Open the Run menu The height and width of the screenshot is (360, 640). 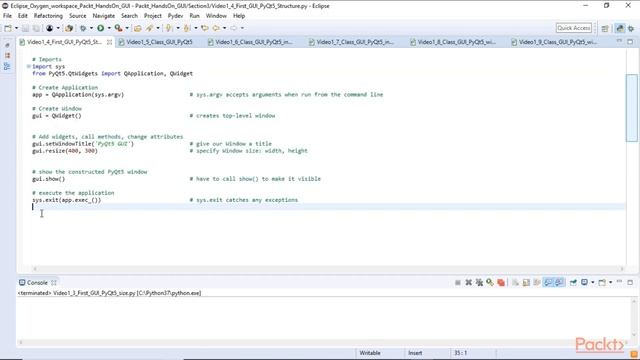(x=194, y=16)
